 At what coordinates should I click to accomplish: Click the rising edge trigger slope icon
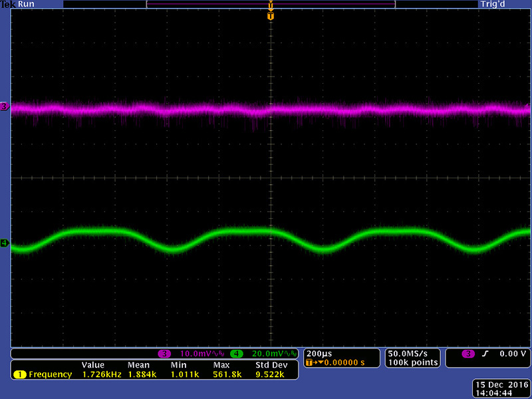pyautogui.click(x=486, y=354)
